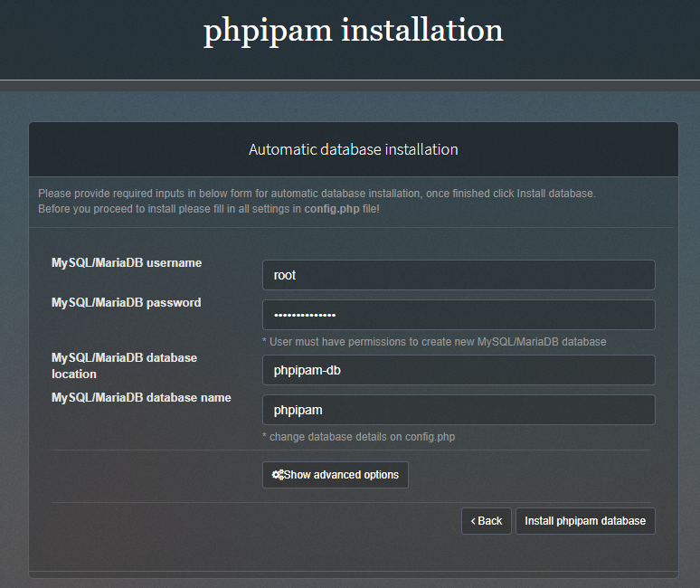
Task: Click the MySQL/MariaDB username label
Action: click(x=127, y=263)
